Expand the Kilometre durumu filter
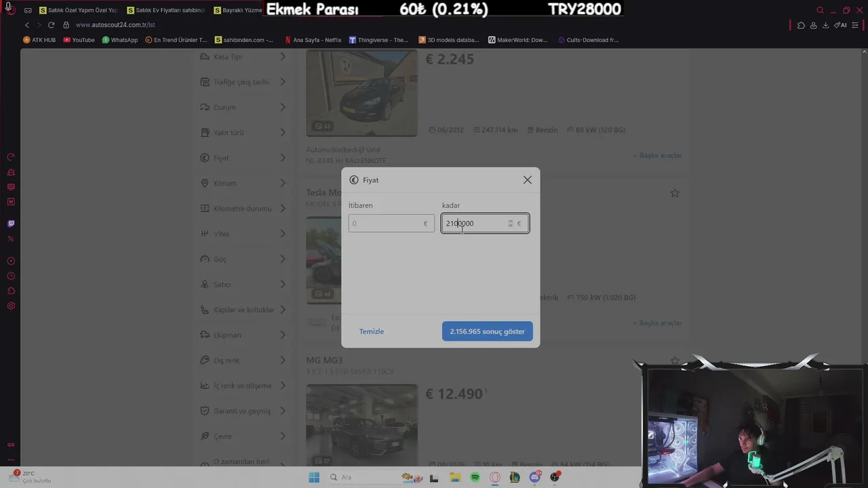The width and height of the screenshot is (868, 488). [243, 209]
